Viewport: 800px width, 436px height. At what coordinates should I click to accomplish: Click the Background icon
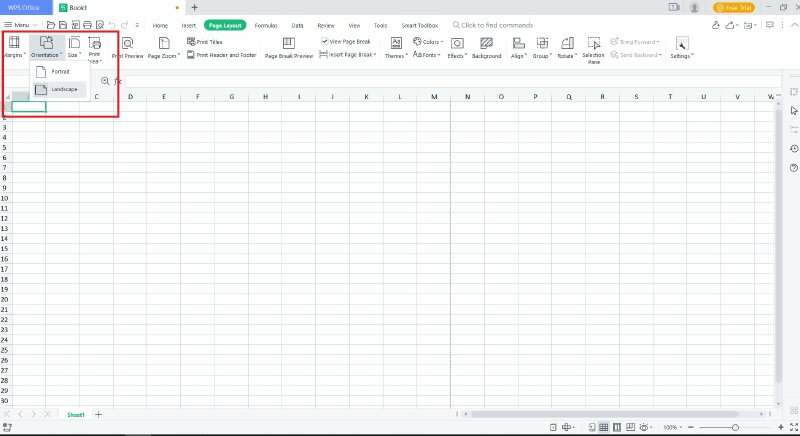click(x=487, y=43)
